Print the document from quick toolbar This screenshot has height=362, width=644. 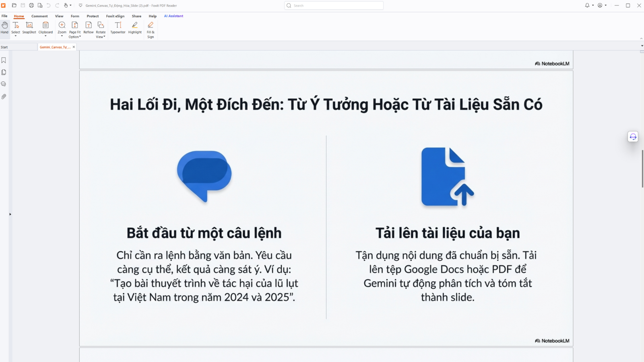(x=31, y=6)
